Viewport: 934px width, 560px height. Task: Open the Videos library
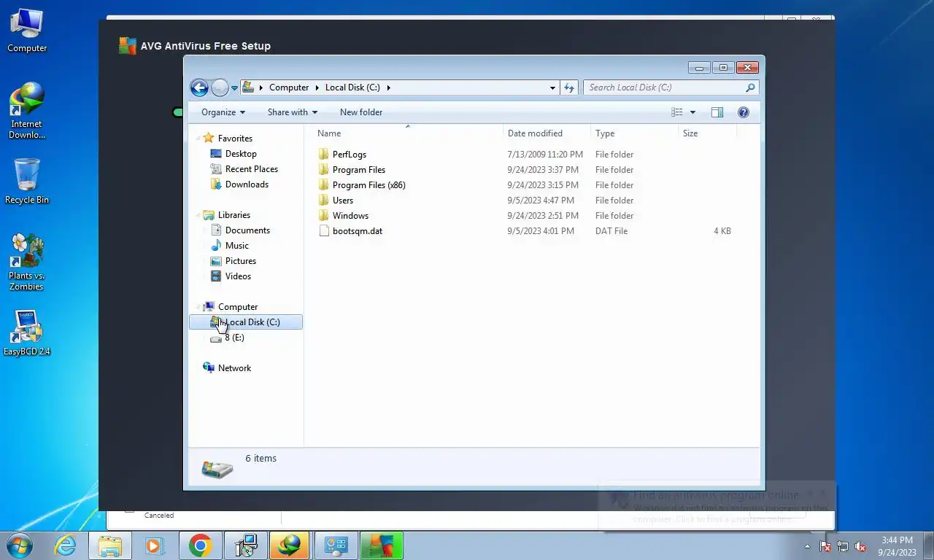[x=238, y=276]
